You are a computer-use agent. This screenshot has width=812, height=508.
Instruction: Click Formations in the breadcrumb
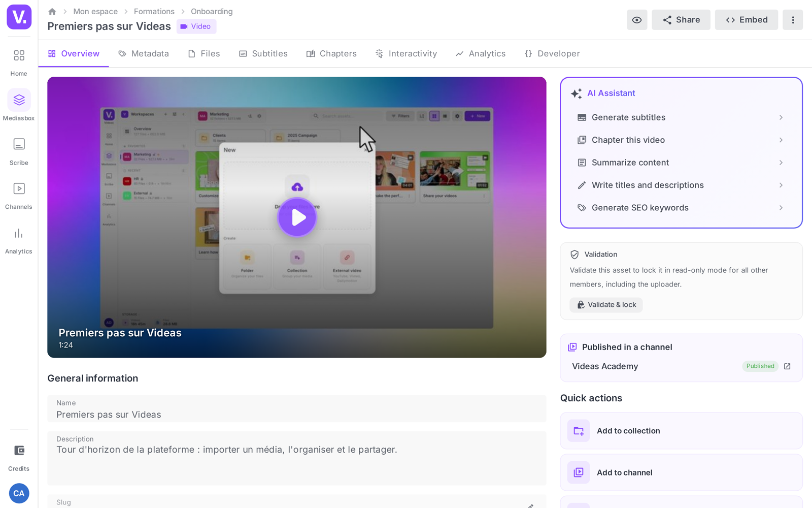pyautogui.click(x=154, y=11)
